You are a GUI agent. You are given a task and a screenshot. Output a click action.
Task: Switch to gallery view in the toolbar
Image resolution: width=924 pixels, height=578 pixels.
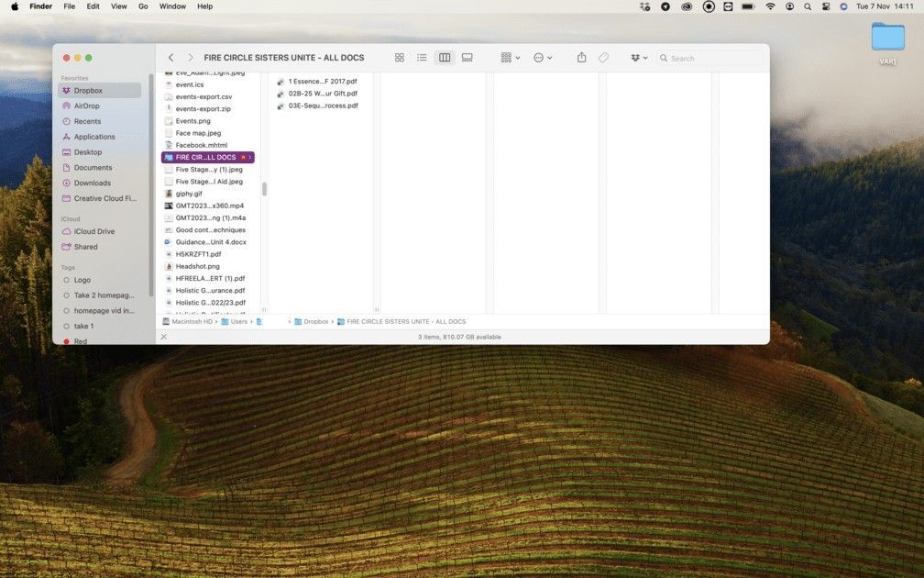pyautogui.click(x=467, y=57)
